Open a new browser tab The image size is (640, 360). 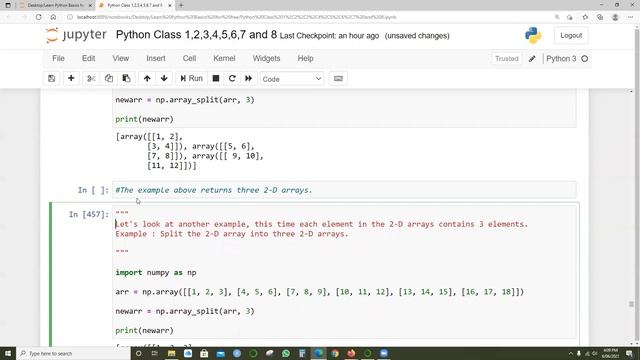tap(181, 5)
